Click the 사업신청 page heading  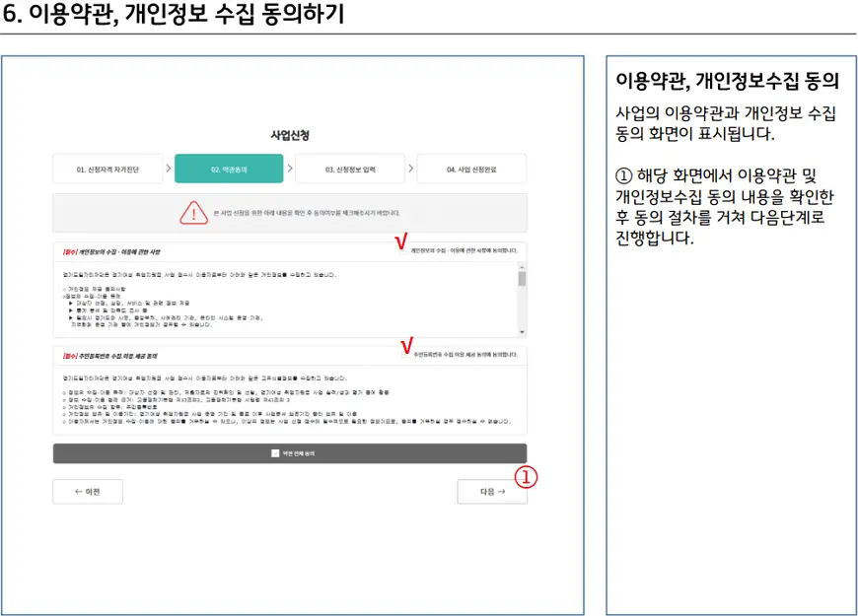click(x=289, y=135)
